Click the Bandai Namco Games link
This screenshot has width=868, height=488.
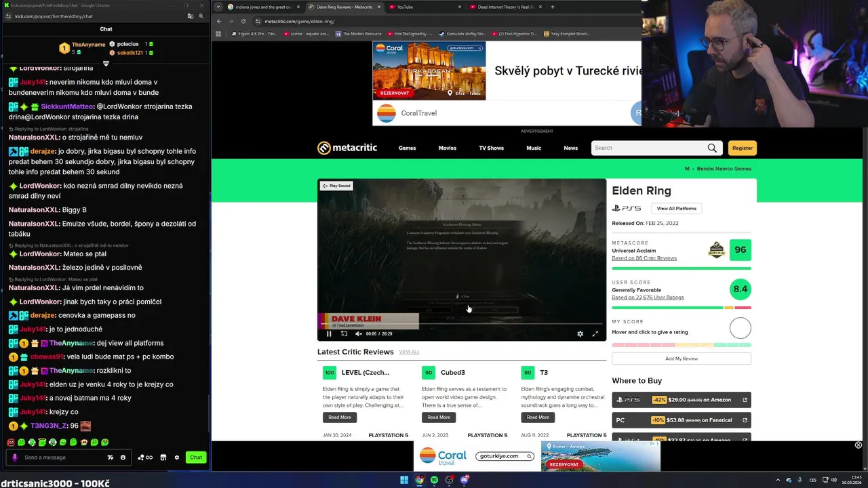click(x=724, y=169)
